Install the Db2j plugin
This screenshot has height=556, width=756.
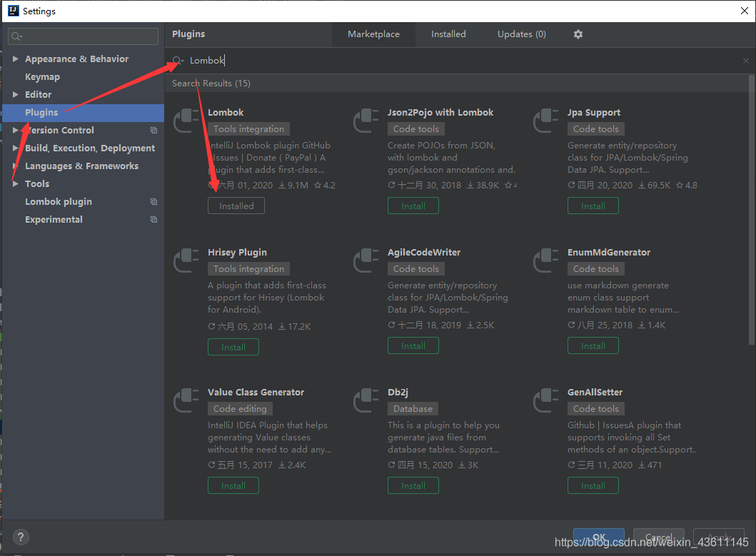(413, 485)
